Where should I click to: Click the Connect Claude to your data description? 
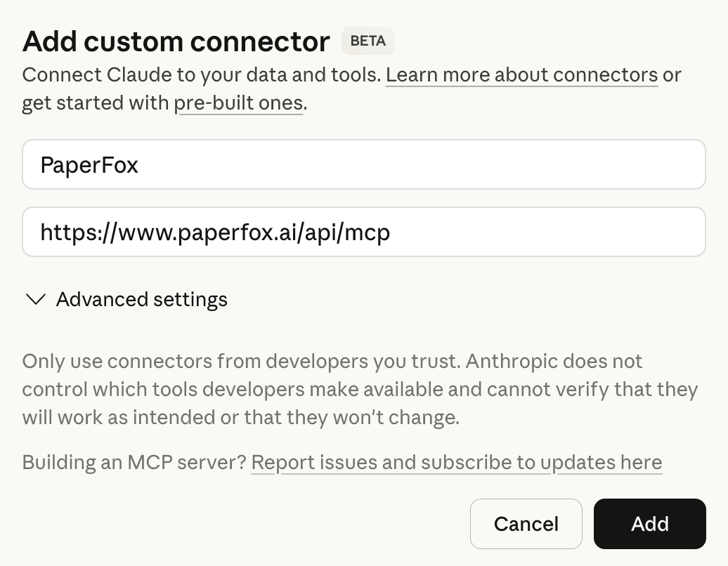pyautogui.click(x=202, y=75)
